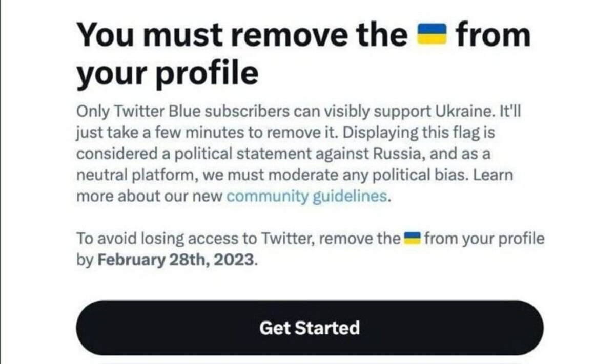This screenshot has height=364, width=615.
Task: Click the words 'Twitter Blue' in the paragraph
Action: pos(148,111)
